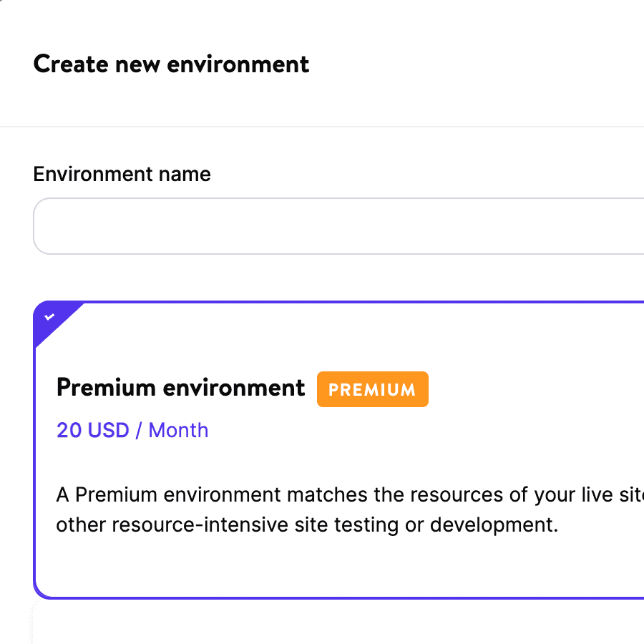Click the word Premium in the card title
The height and width of the screenshot is (644, 644).
pos(106,388)
